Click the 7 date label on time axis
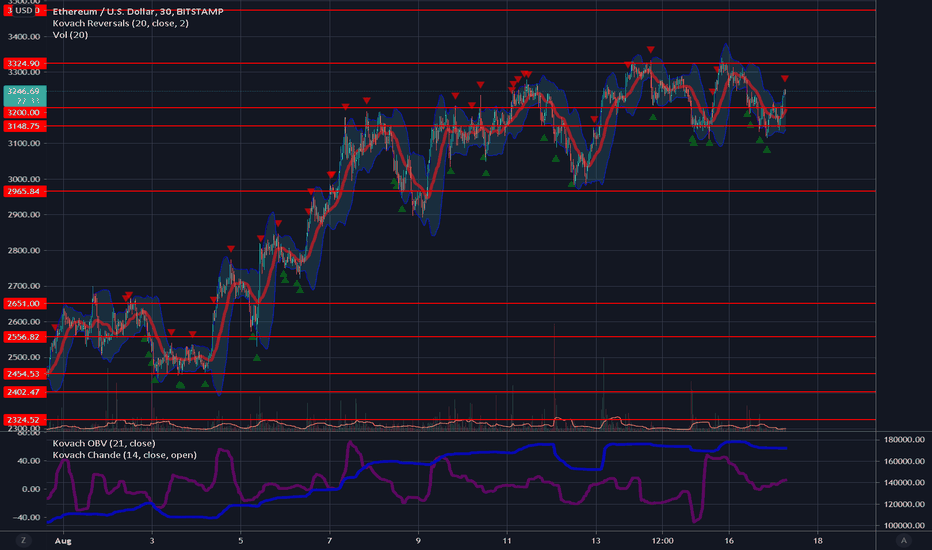This screenshot has width=932, height=550. click(329, 540)
